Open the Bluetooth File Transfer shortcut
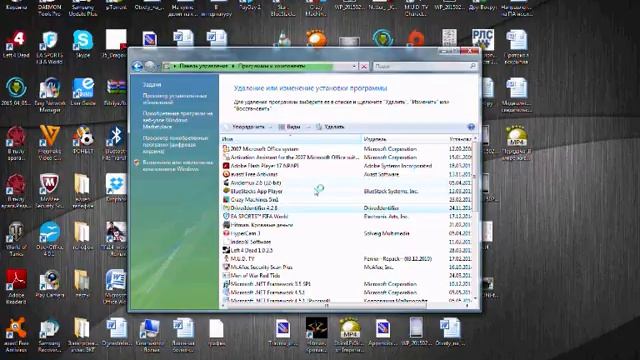640x360 pixels. point(116,142)
